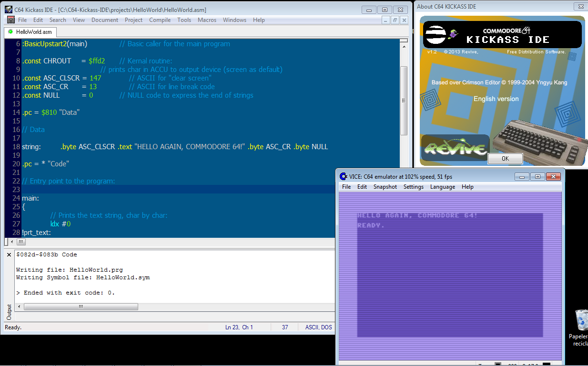
Task: Click the Output panel left scroll arrow
Action: point(20,307)
